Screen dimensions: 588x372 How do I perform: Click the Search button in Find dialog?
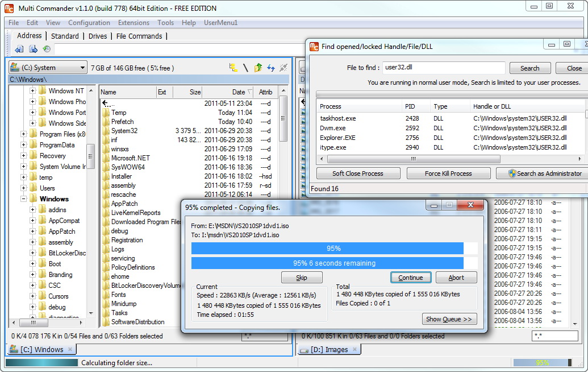coord(530,68)
